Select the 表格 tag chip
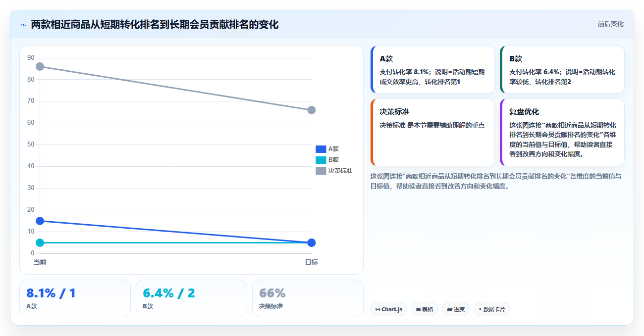 [x=425, y=309]
